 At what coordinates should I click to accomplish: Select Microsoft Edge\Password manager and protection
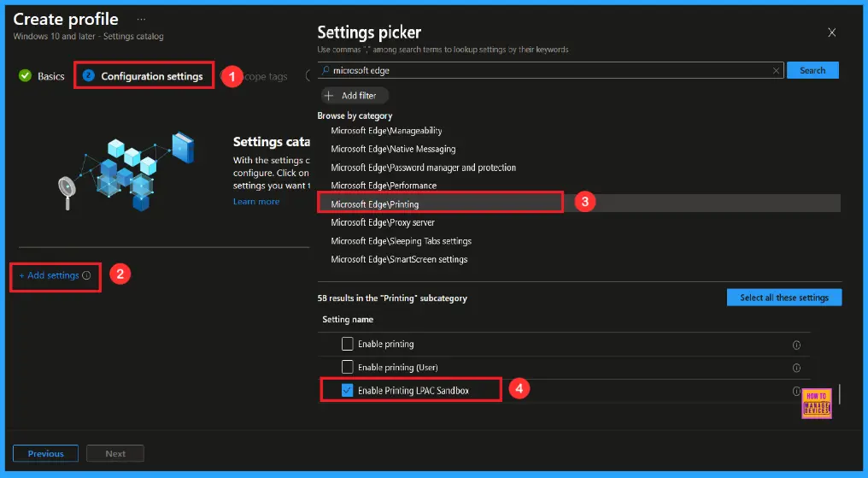click(423, 168)
